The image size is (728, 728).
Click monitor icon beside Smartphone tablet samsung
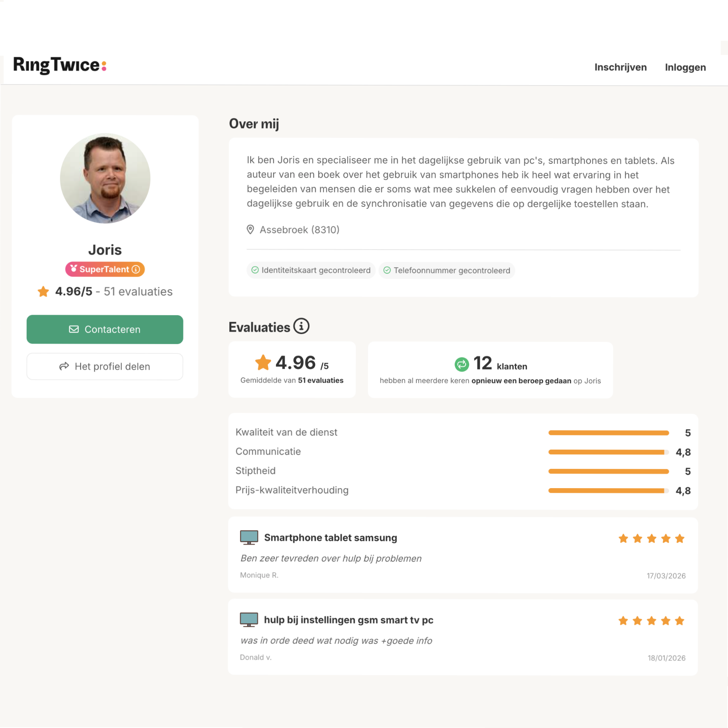(x=249, y=537)
